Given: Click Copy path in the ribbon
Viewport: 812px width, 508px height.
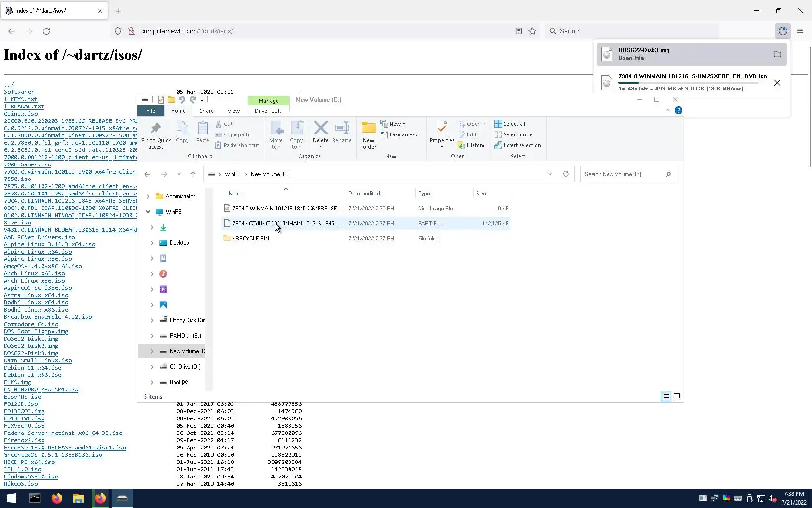Looking at the screenshot, I should [232, 134].
